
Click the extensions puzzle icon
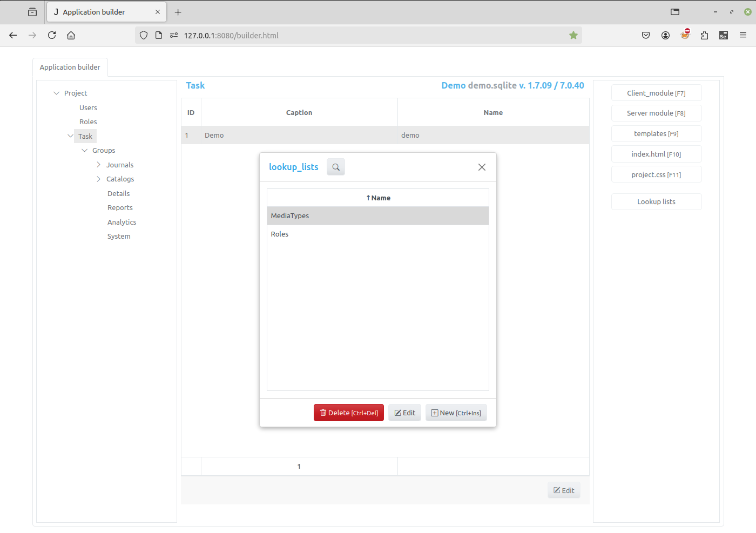pyautogui.click(x=704, y=35)
